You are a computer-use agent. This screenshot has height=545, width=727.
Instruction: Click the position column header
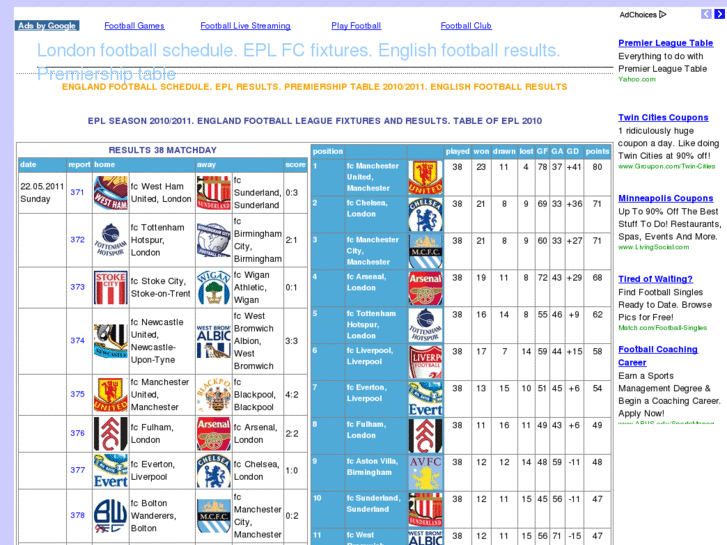click(x=328, y=151)
